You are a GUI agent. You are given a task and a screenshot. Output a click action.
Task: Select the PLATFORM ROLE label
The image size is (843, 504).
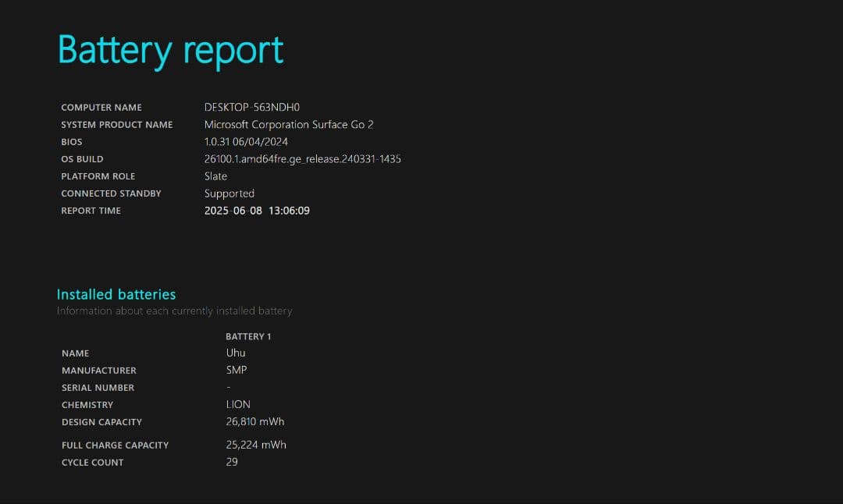[98, 176]
